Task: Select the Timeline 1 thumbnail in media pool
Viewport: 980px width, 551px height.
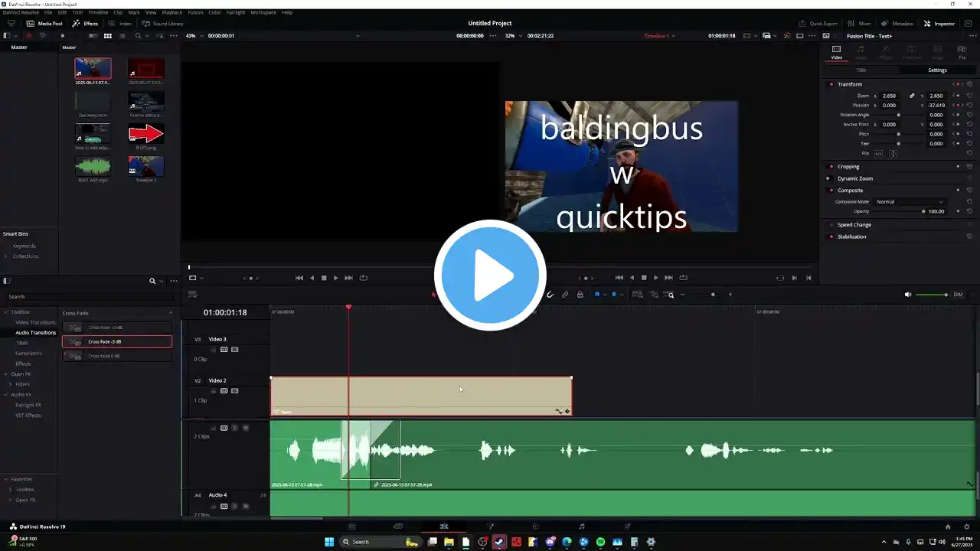Action: (145, 166)
